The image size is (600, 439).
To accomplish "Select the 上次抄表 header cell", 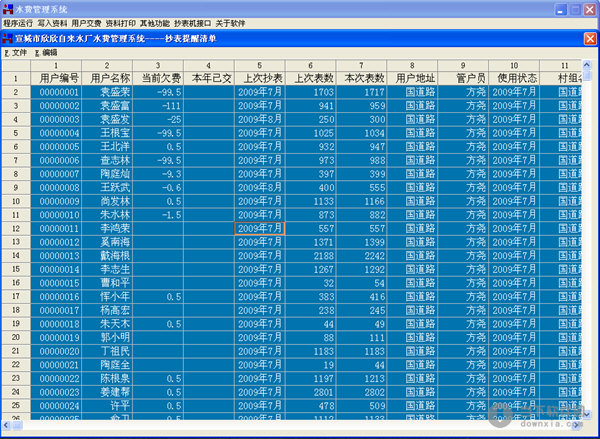I will [x=260, y=78].
